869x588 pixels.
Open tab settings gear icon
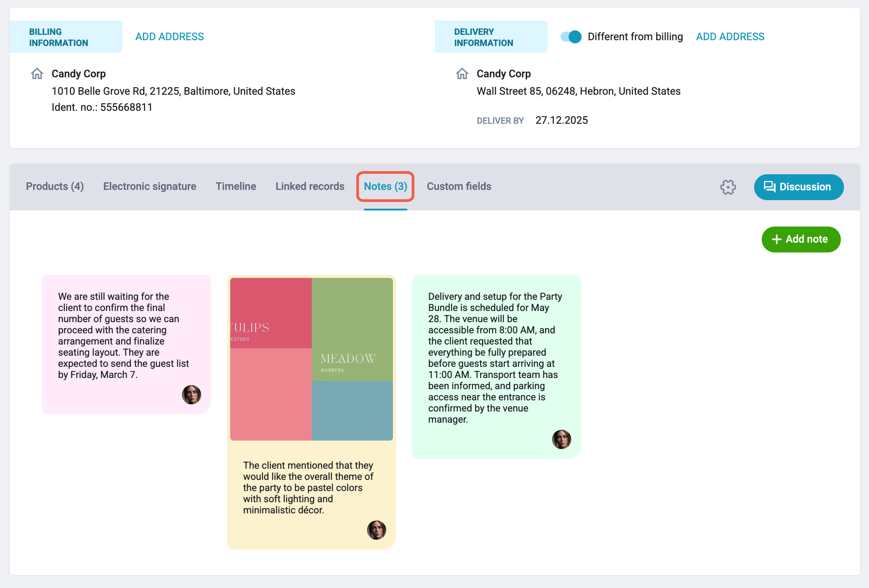(x=728, y=187)
